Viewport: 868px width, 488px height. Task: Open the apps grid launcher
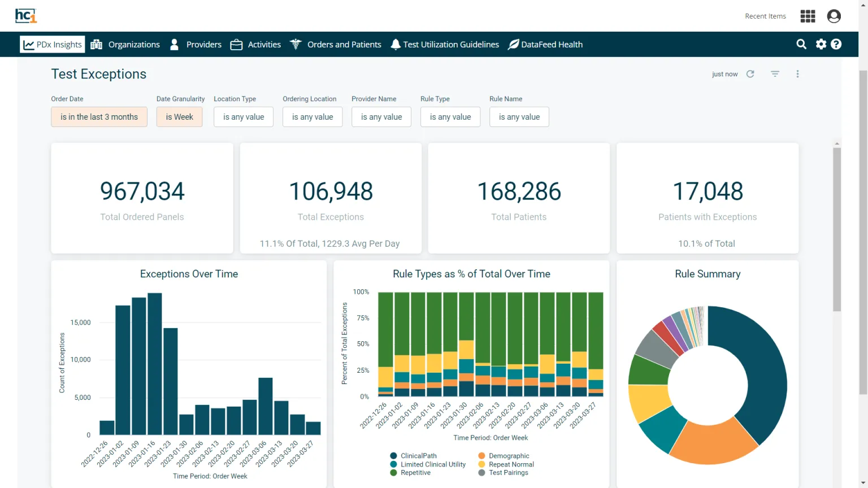click(808, 16)
